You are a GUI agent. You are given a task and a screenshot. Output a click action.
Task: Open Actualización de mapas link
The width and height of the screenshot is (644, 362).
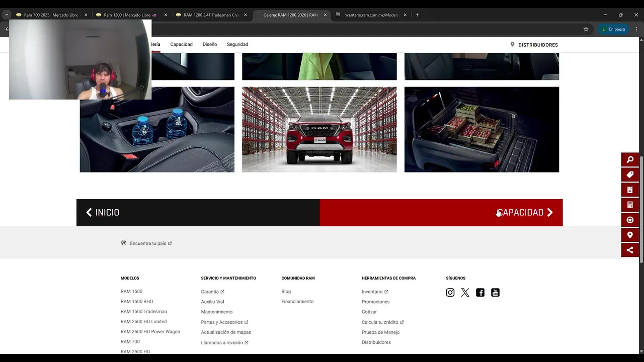pos(226,332)
